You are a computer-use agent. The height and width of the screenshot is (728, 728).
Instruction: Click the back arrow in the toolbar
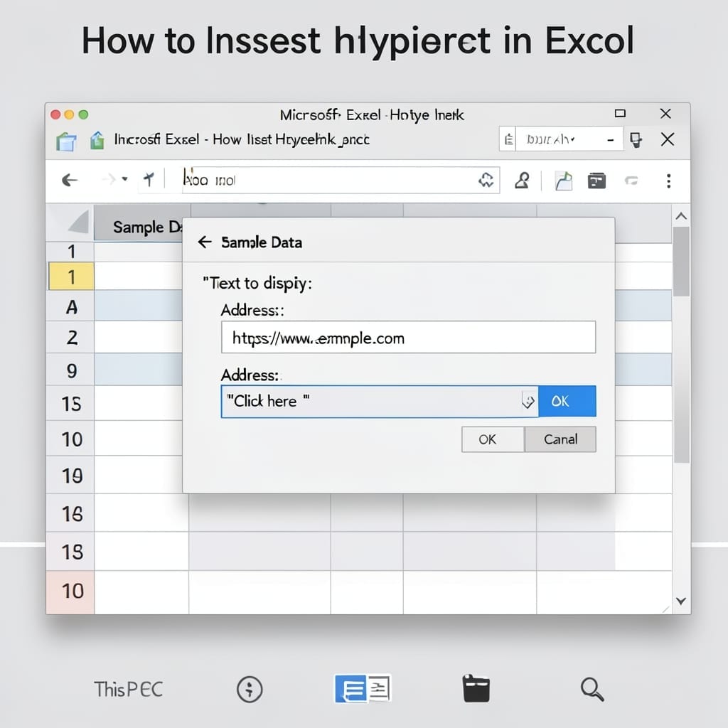click(70, 180)
